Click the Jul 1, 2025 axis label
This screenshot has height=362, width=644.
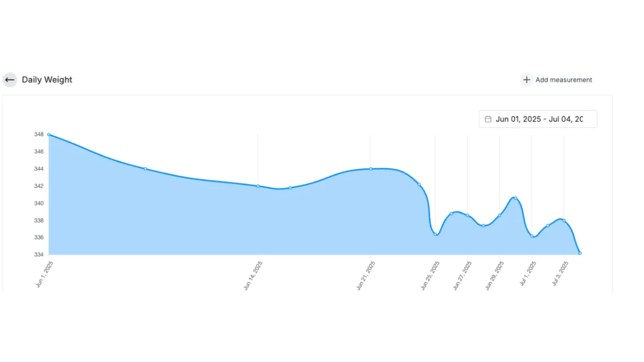tap(528, 274)
